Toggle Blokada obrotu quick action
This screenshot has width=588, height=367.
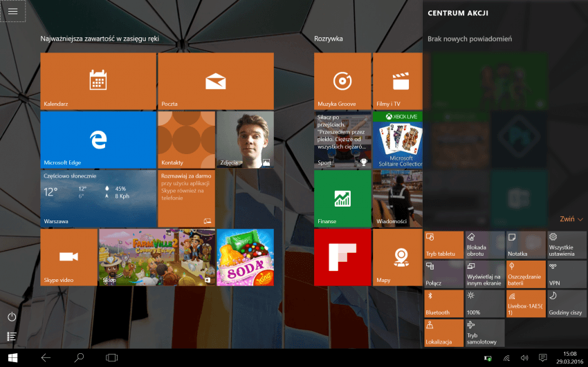point(485,245)
